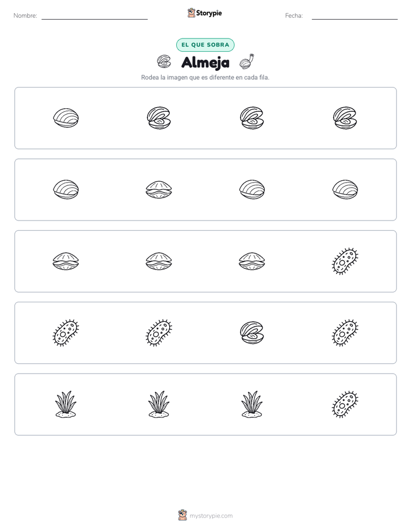Click the clam icon right of Almeja title

(247, 62)
